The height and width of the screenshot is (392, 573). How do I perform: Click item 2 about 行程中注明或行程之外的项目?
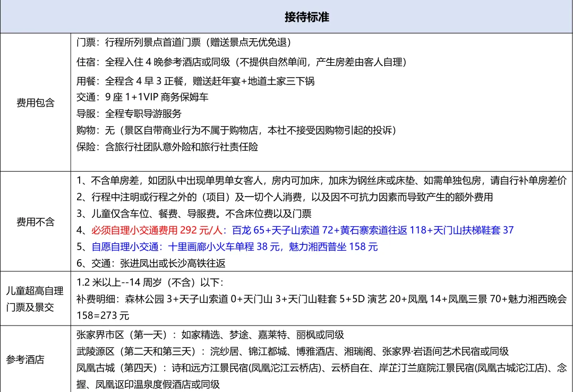(x=285, y=197)
